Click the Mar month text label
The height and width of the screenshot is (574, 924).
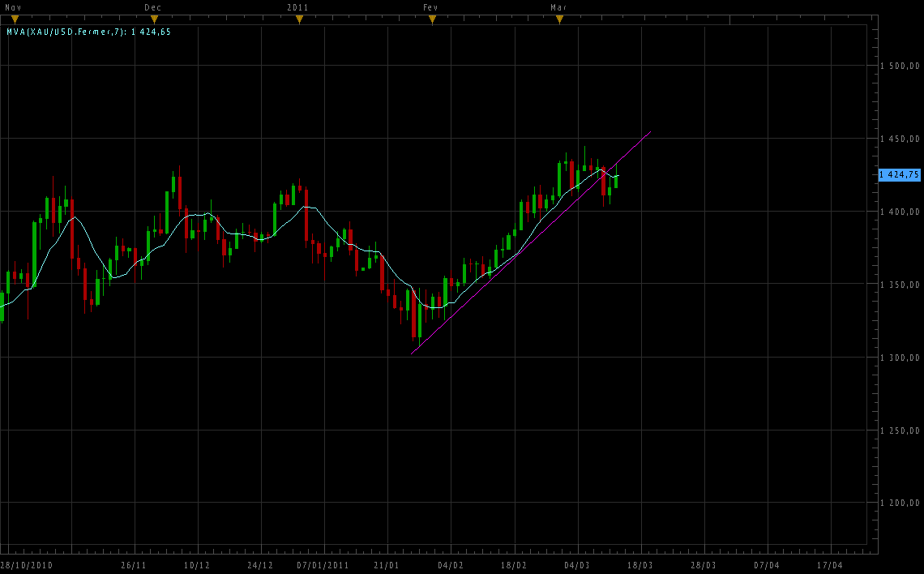coord(558,7)
